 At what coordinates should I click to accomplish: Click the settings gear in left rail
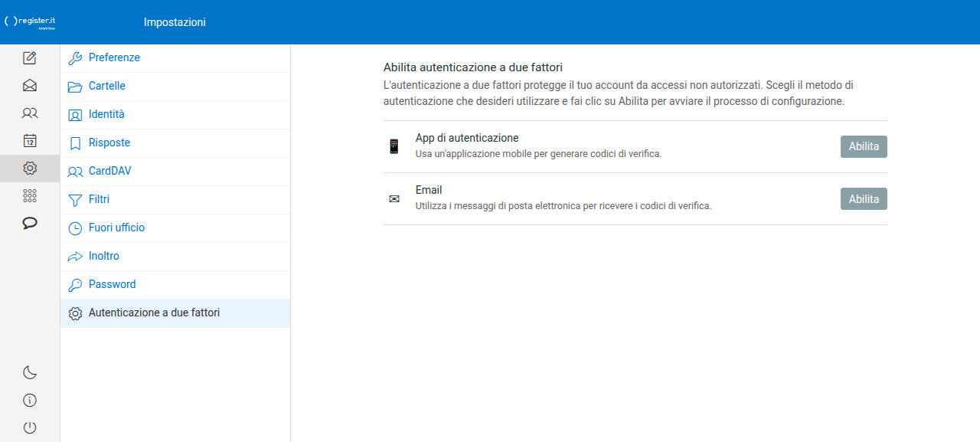click(x=30, y=168)
